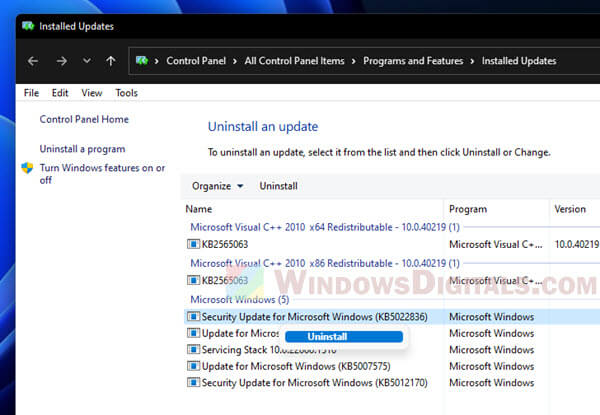600x415 pixels.
Task: Sort by the Name column header
Action: pyautogui.click(x=199, y=209)
